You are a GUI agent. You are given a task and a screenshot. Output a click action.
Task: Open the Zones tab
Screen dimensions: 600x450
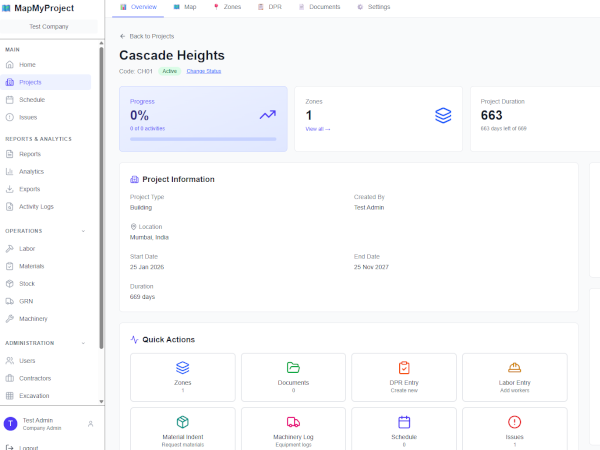pyautogui.click(x=227, y=7)
